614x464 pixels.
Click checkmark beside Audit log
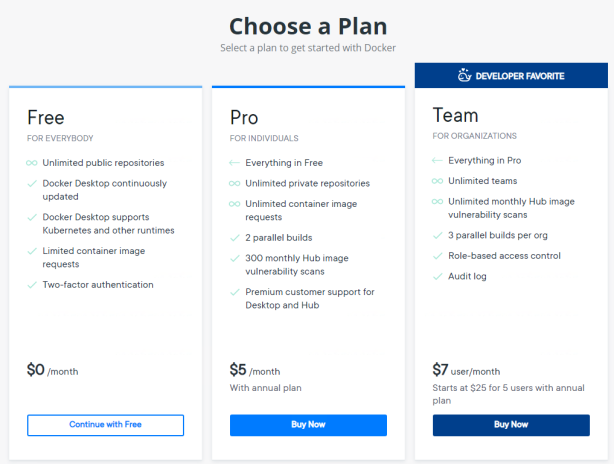click(x=438, y=276)
